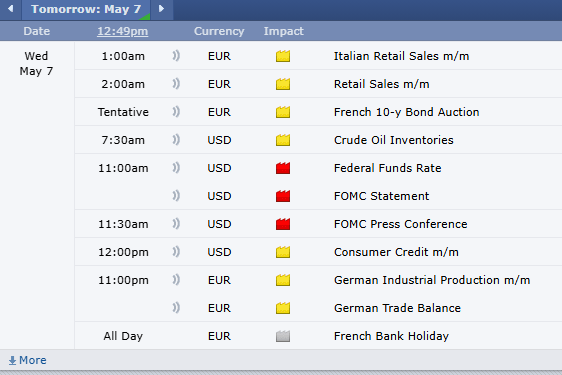Click sound icon for German Trade Balance
The height and width of the screenshot is (375, 562).
coord(176,308)
